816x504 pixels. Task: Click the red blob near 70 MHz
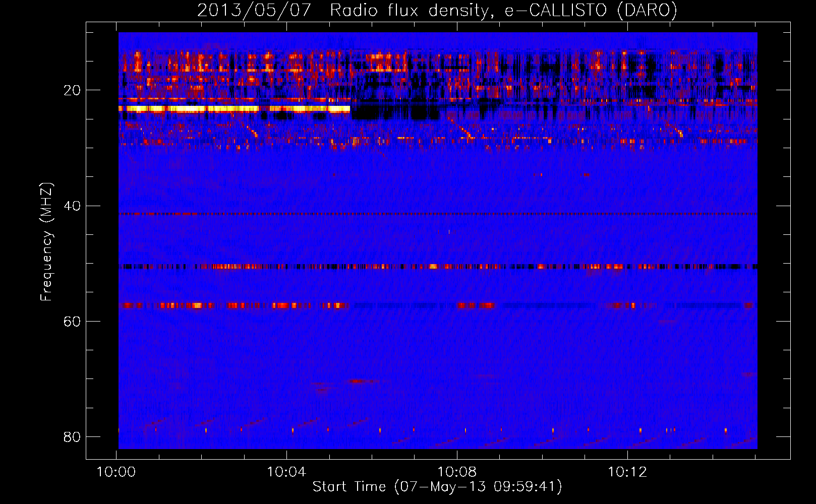click(362, 381)
